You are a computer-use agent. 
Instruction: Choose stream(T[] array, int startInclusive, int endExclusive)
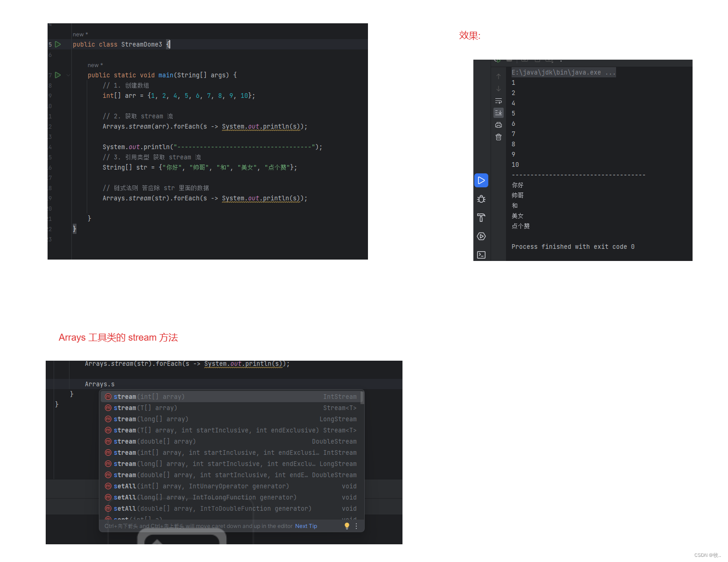click(231, 430)
